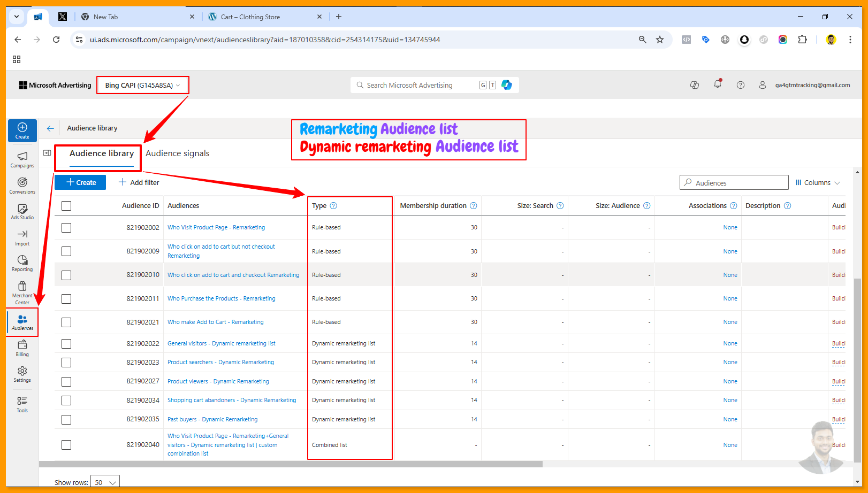
Task: Click the Type column help icon
Action: pyautogui.click(x=333, y=206)
